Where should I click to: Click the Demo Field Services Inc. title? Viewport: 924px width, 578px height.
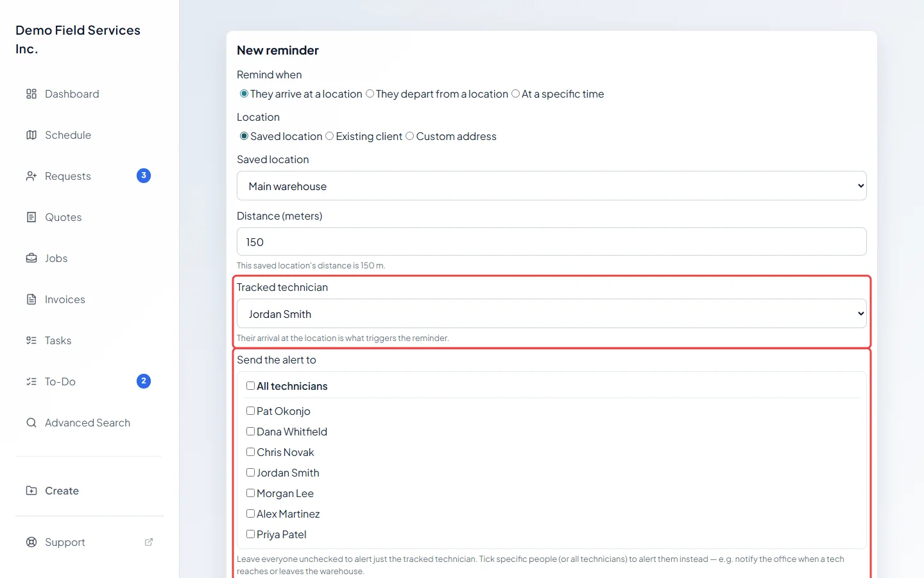(78, 40)
